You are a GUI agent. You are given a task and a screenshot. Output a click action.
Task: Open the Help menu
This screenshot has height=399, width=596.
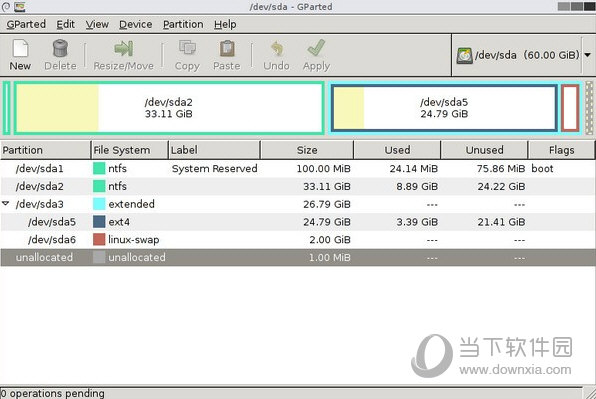tap(225, 24)
